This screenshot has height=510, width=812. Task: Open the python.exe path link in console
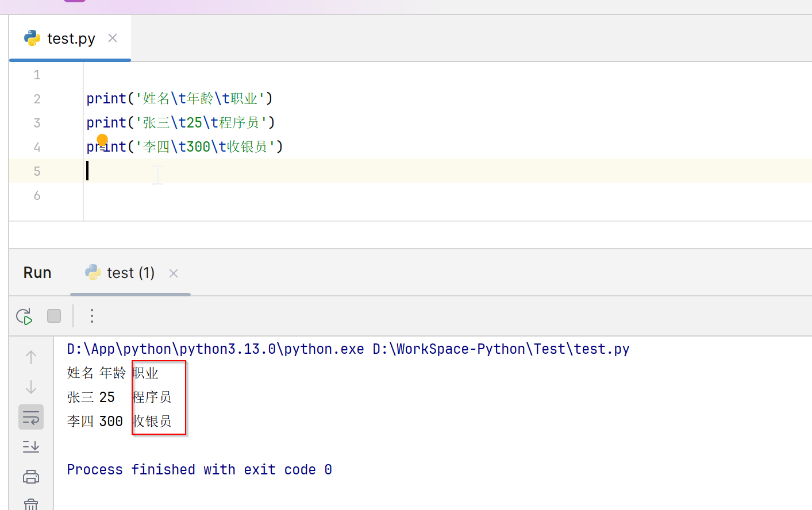click(215, 349)
